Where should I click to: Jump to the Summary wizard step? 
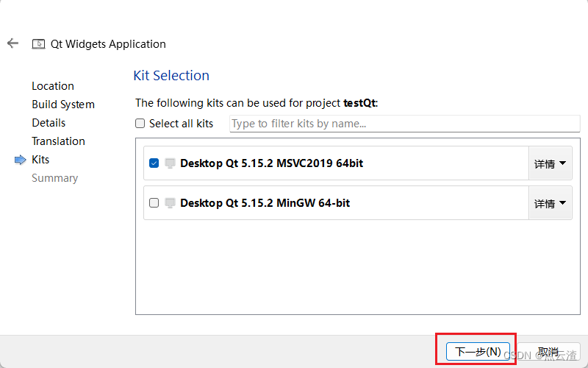[x=54, y=178]
